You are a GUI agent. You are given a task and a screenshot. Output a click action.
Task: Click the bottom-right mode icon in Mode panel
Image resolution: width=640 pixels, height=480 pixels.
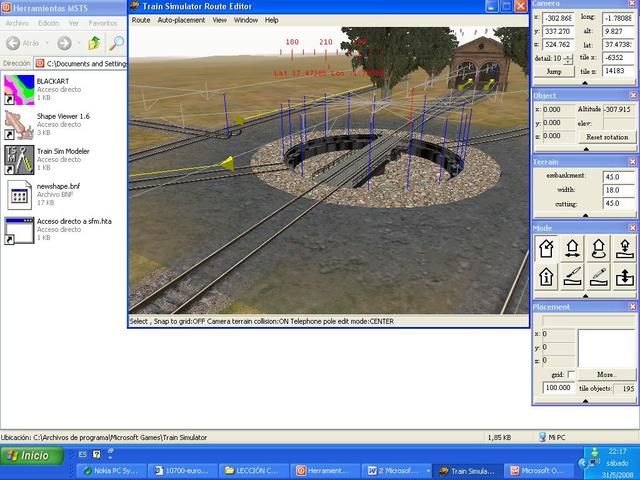(623, 277)
